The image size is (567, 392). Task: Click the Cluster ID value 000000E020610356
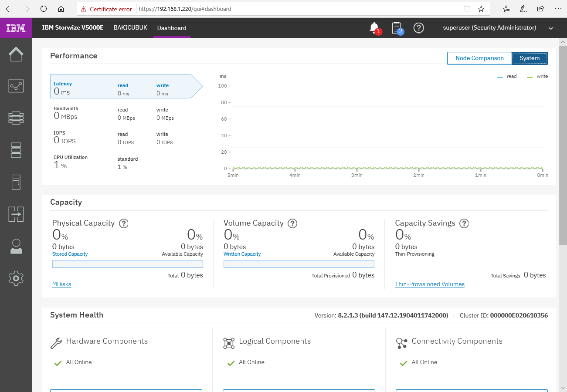519,315
